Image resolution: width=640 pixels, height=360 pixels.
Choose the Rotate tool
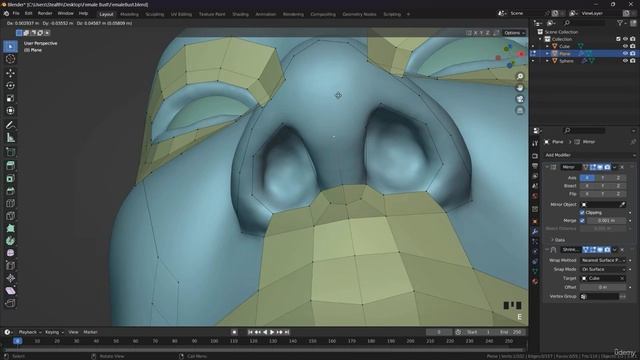pos(10,86)
